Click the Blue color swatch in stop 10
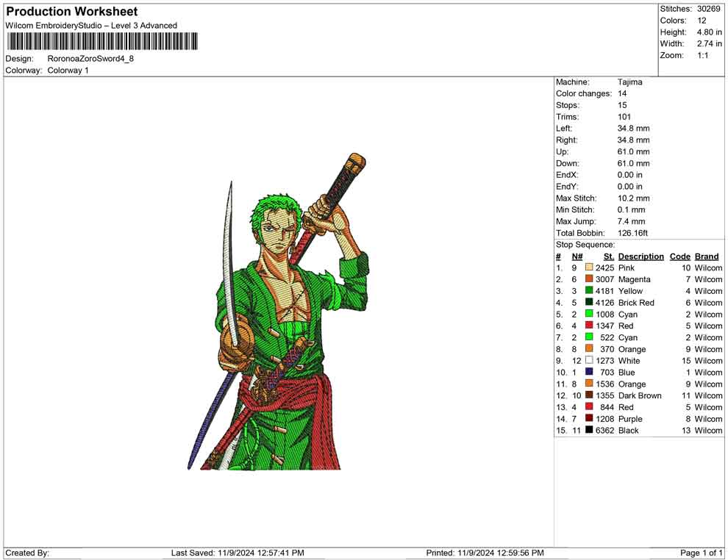This screenshot has width=728, height=560. [589, 373]
